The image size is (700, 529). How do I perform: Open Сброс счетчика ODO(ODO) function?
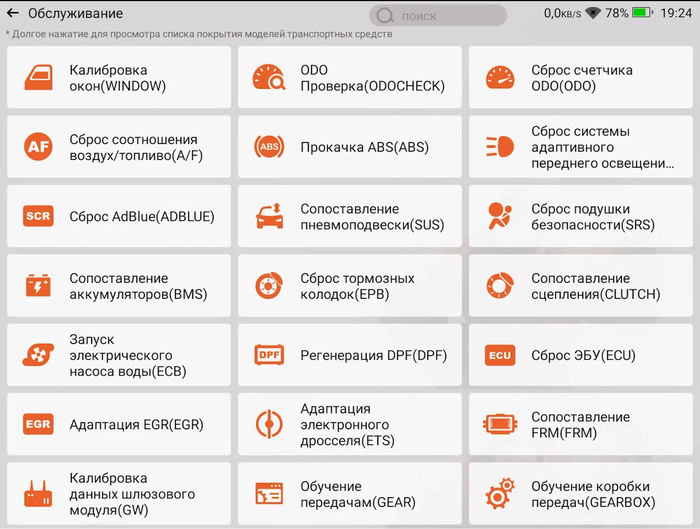(580, 78)
